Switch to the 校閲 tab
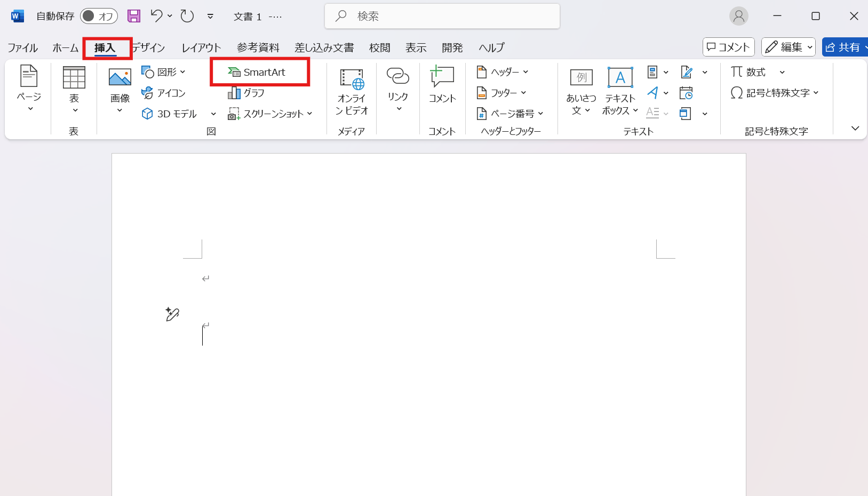Image resolution: width=868 pixels, height=496 pixels. [x=379, y=47]
